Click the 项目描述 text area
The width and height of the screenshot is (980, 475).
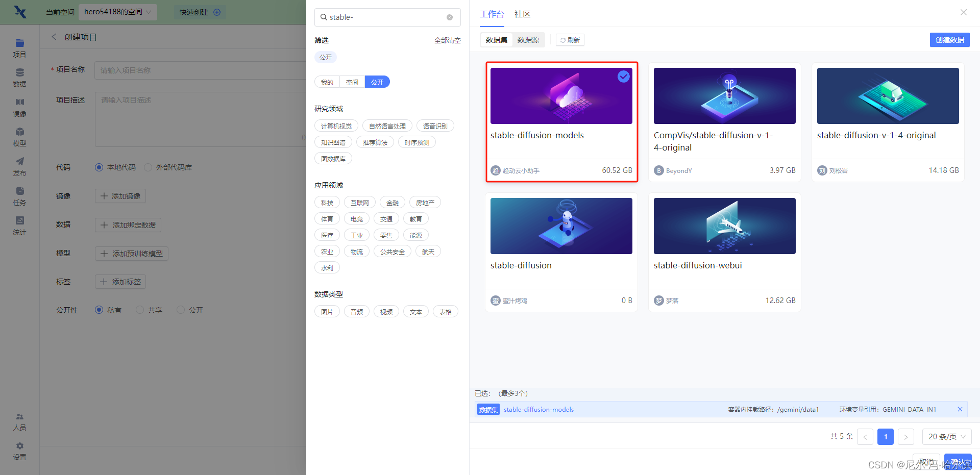(200, 119)
